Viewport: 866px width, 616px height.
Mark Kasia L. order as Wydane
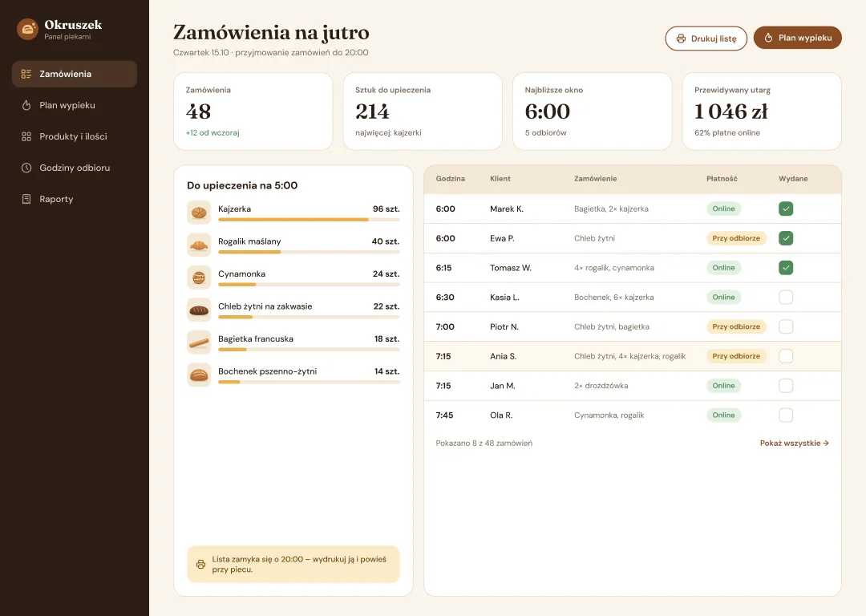785,298
